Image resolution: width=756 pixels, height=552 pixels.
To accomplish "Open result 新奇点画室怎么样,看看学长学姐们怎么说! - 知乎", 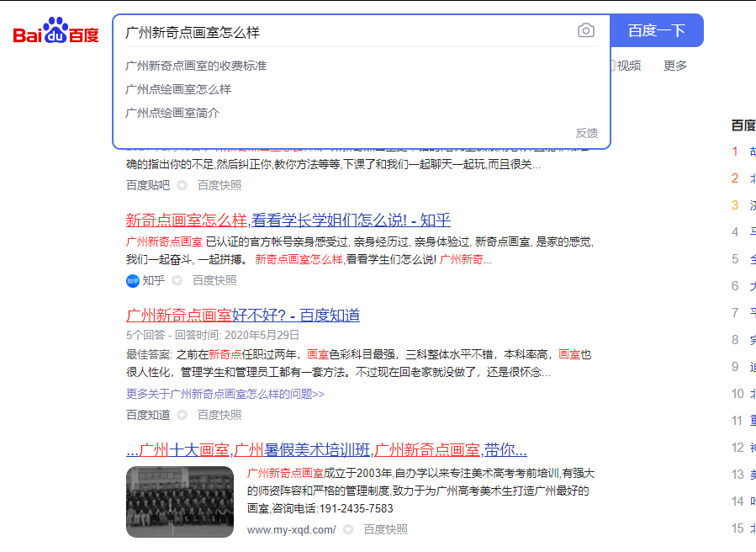I will 288,220.
